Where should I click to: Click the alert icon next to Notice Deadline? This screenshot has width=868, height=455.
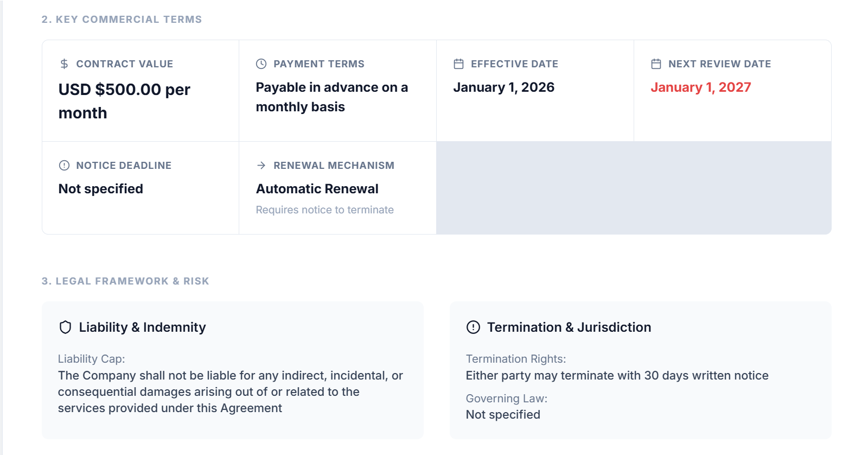coord(63,166)
